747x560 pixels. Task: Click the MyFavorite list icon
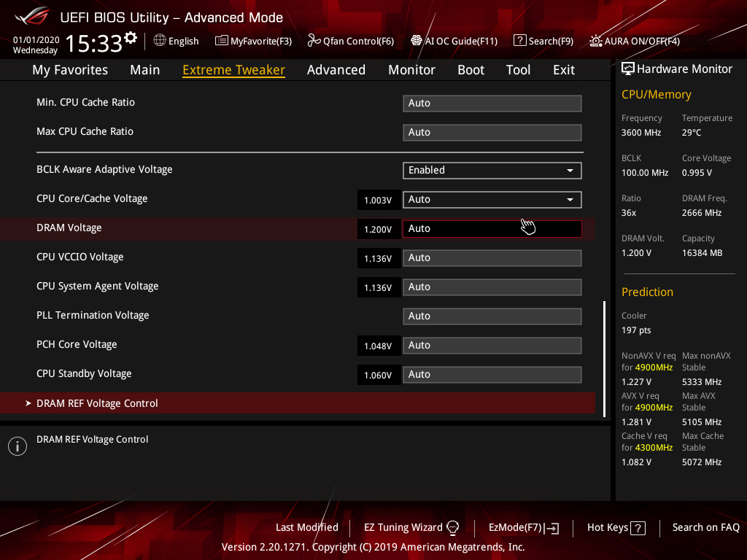coord(221,41)
